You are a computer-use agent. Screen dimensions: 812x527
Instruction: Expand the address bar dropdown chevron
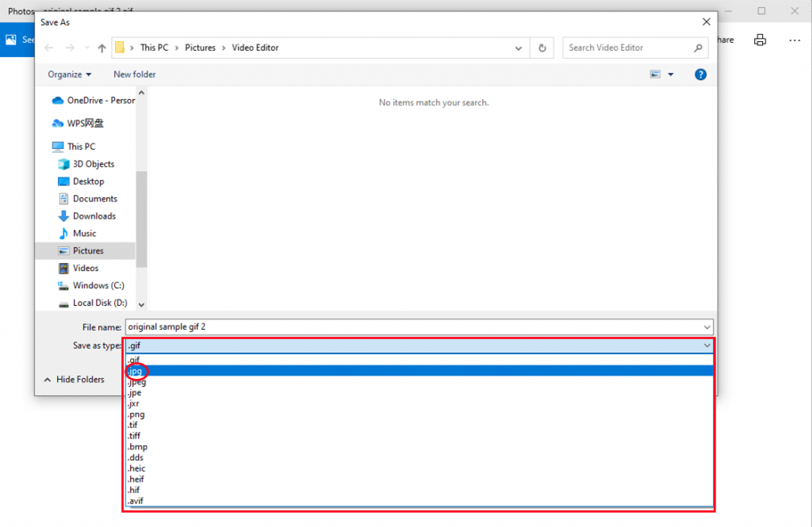tap(519, 48)
